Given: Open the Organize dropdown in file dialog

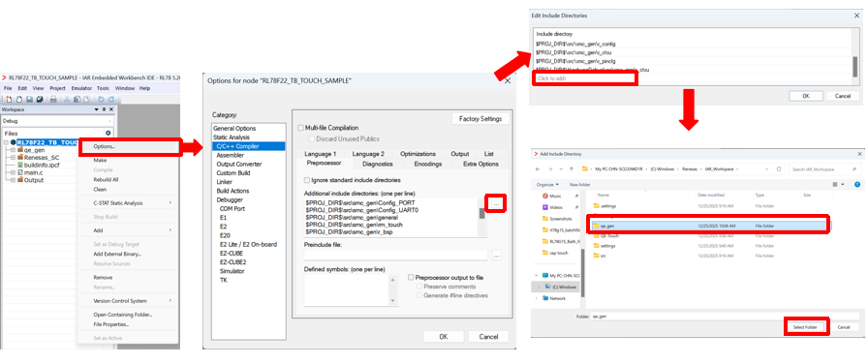Looking at the screenshot, I should (x=547, y=184).
